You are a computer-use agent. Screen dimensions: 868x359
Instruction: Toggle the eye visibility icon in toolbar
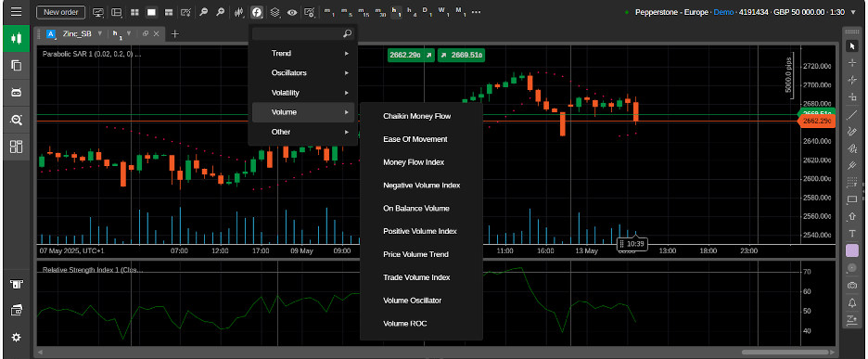[292, 12]
